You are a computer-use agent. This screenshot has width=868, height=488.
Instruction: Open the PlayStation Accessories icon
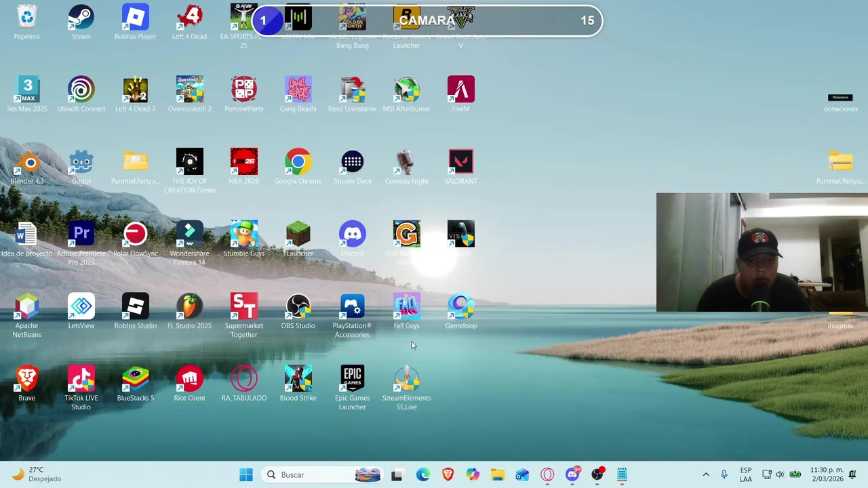(x=353, y=316)
